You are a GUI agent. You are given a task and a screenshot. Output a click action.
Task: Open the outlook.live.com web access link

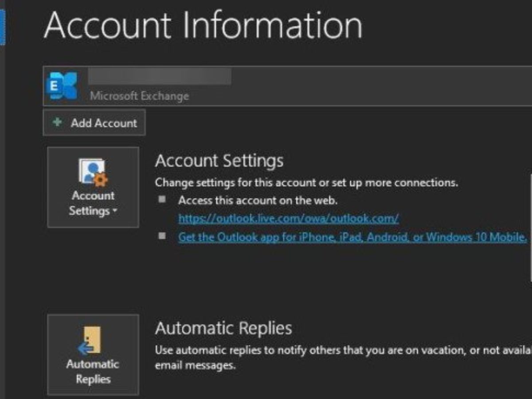(x=288, y=218)
